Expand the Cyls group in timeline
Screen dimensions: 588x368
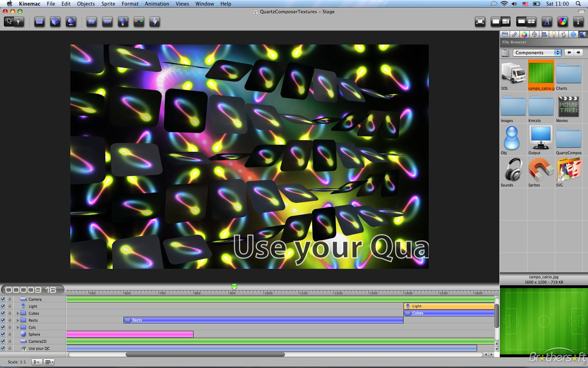18,327
